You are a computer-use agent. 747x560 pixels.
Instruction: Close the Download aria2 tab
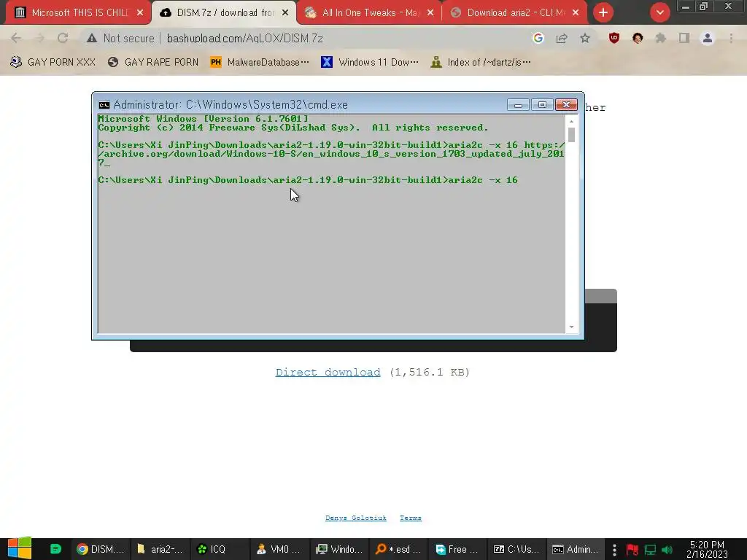(x=576, y=12)
